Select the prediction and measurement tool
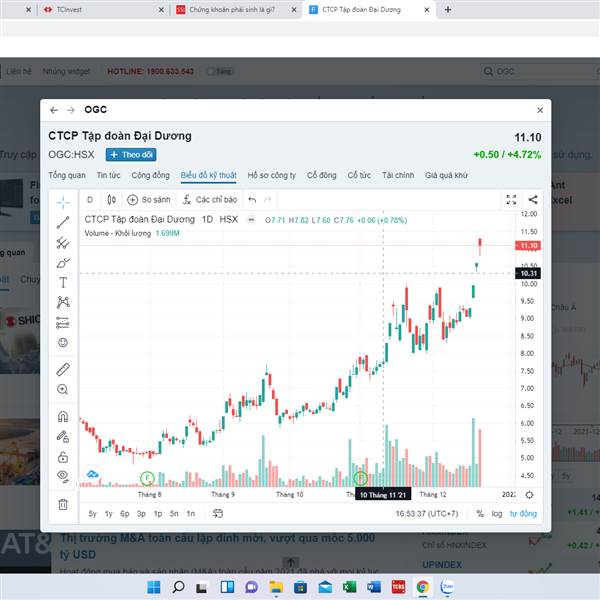Image resolution: width=600 pixels, height=600 pixels. pyautogui.click(x=63, y=323)
